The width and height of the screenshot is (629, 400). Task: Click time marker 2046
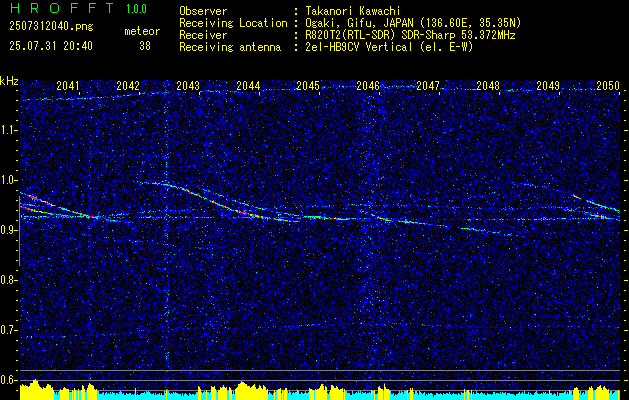click(x=368, y=86)
